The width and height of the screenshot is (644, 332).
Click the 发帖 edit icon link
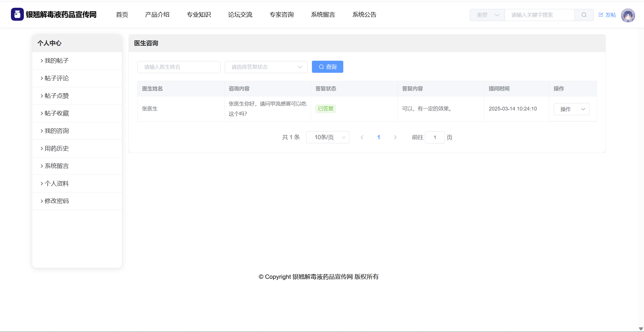(x=607, y=15)
